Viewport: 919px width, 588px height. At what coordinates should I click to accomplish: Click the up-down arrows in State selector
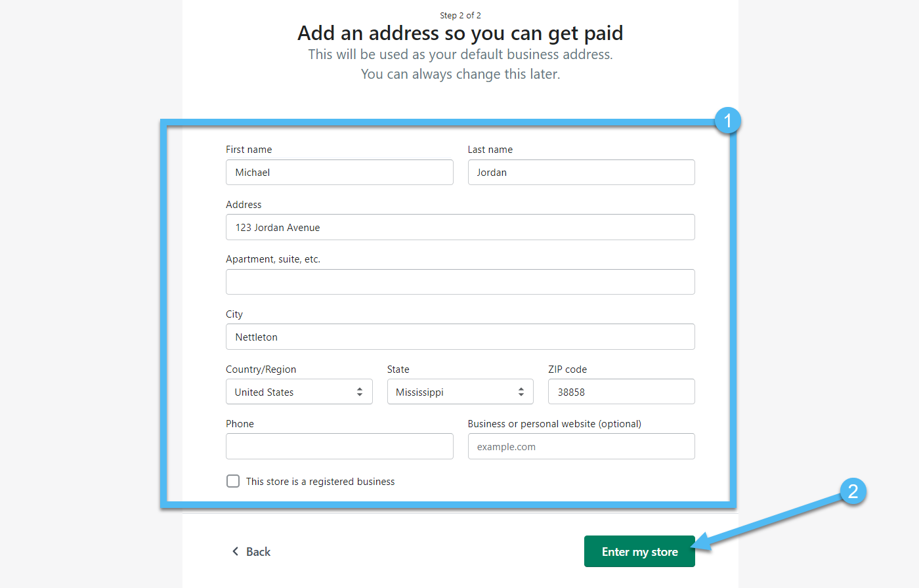click(521, 392)
